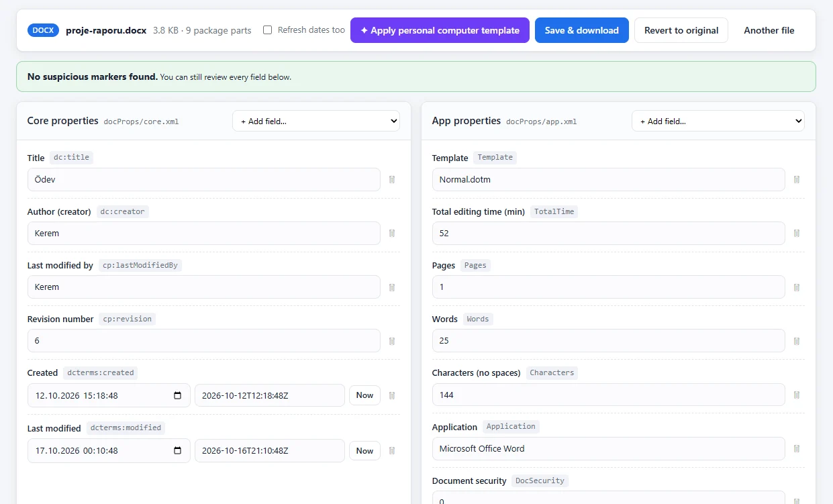Enable the Refresh dates too checkbox
Viewport: 833px width, 504px height.
coord(268,30)
